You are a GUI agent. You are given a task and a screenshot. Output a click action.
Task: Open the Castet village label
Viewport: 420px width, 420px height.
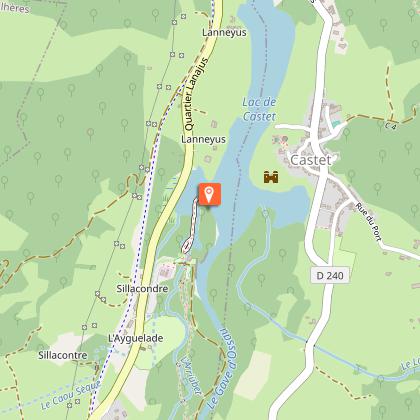[311, 160]
